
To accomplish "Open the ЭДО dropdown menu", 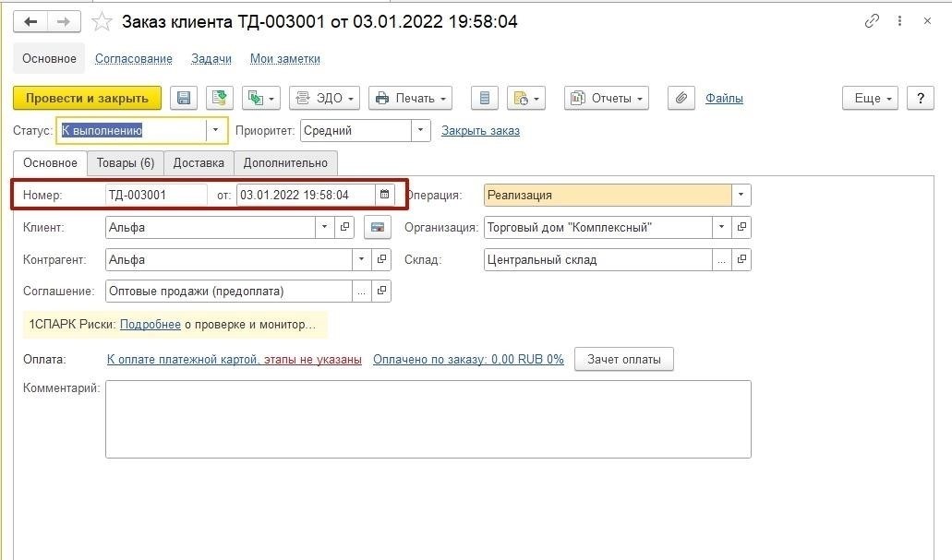I will coord(324,99).
